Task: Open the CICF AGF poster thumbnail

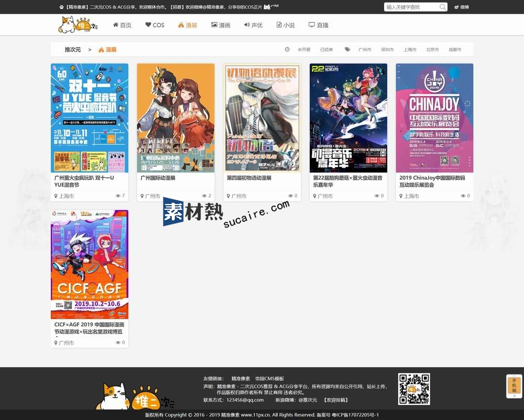Action: [x=90, y=264]
